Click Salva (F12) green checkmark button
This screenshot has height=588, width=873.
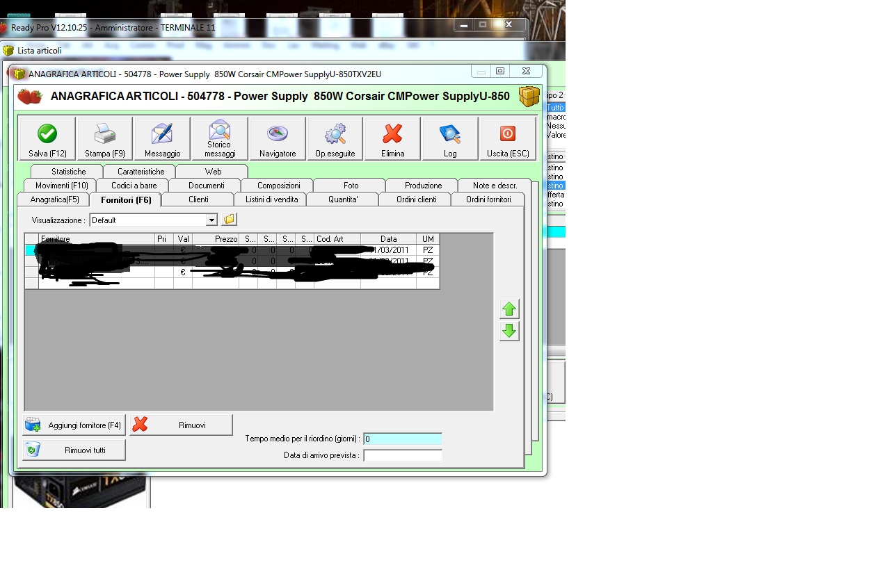(x=47, y=138)
